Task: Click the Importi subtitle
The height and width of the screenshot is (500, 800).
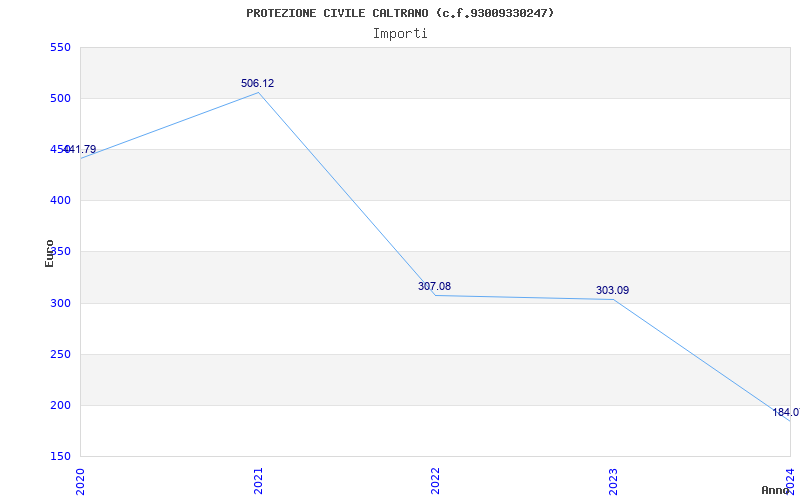Action: pyautogui.click(x=400, y=33)
